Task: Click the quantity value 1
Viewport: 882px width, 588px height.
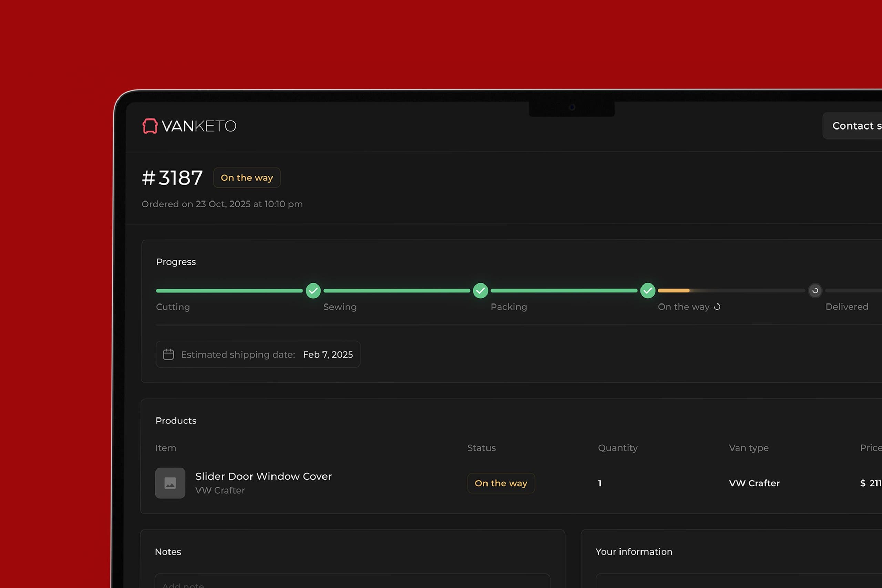Action: click(x=599, y=483)
